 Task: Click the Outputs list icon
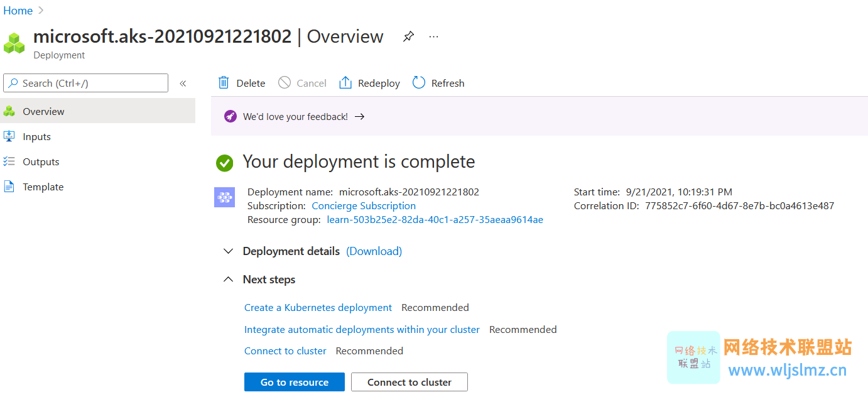9,161
